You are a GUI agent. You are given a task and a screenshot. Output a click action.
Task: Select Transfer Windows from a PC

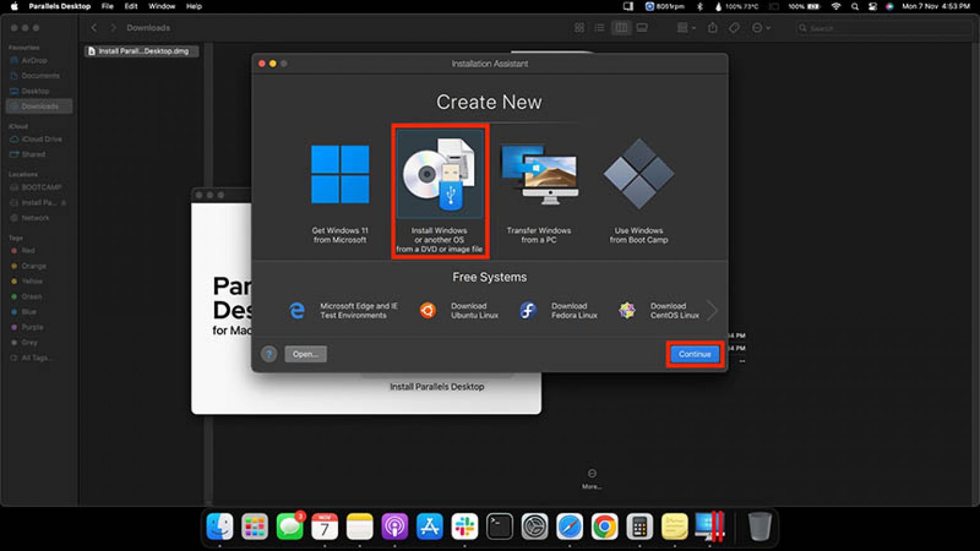[539, 185]
